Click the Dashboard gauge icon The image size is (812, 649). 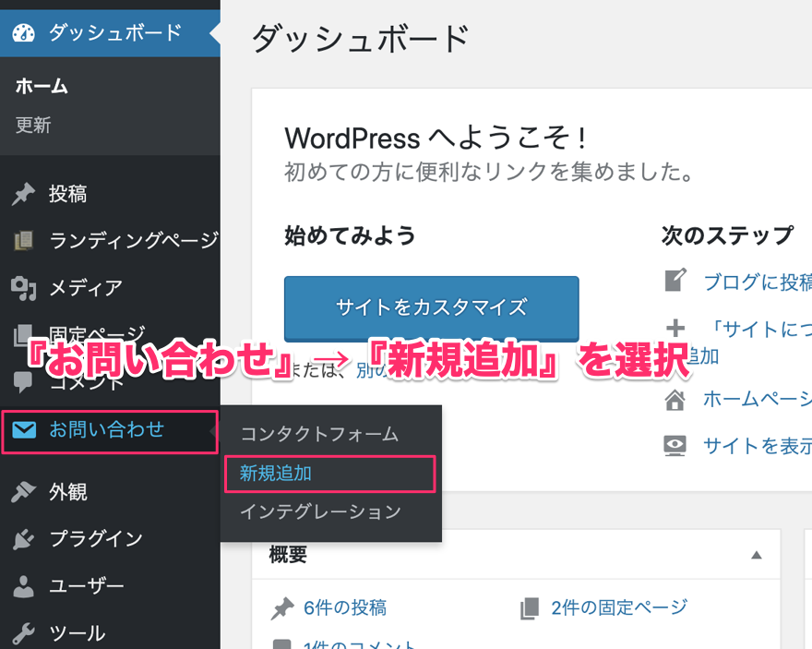pos(24,33)
